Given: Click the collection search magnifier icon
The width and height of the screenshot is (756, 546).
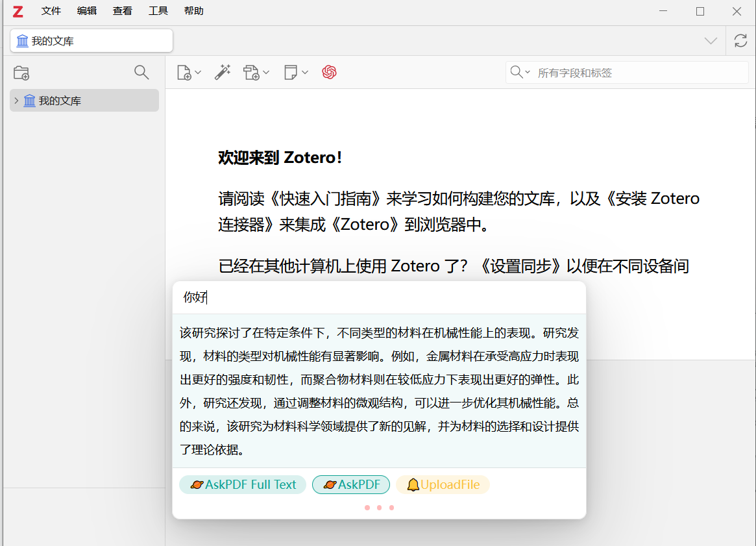Looking at the screenshot, I should tap(141, 72).
